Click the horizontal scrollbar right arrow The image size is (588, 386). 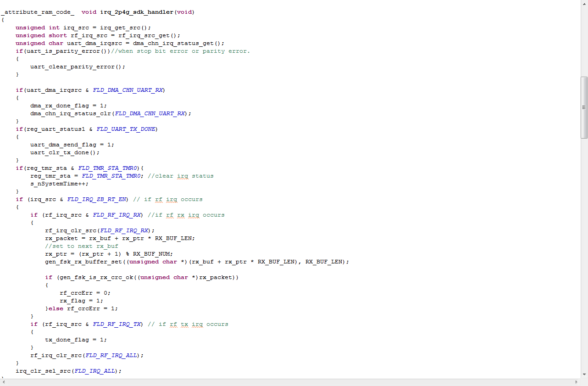(x=577, y=382)
